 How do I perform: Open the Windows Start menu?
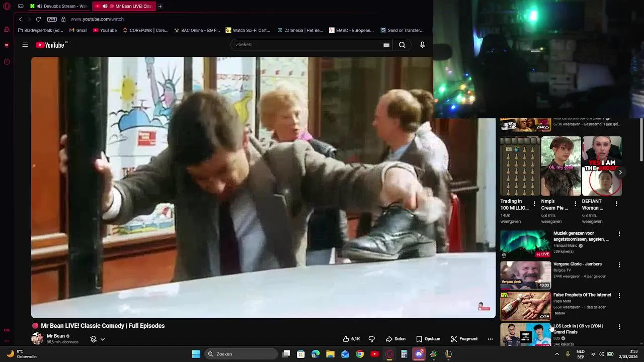coord(196,354)
